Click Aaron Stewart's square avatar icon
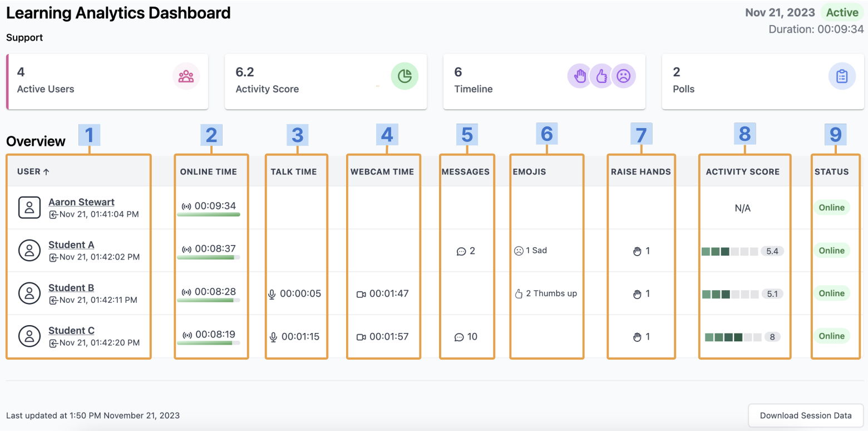The height and width of the screenshot is (431, 868). tap(29, 208)
